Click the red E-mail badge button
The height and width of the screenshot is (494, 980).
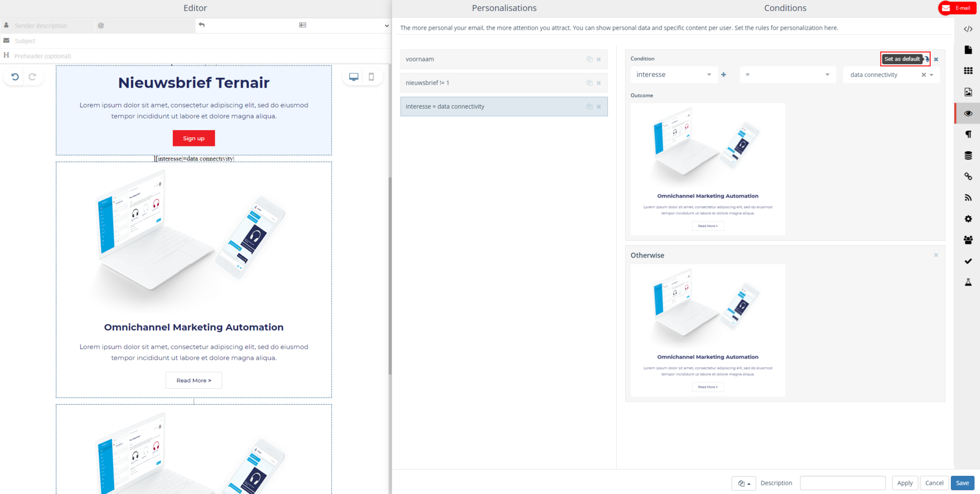point(957,8)
